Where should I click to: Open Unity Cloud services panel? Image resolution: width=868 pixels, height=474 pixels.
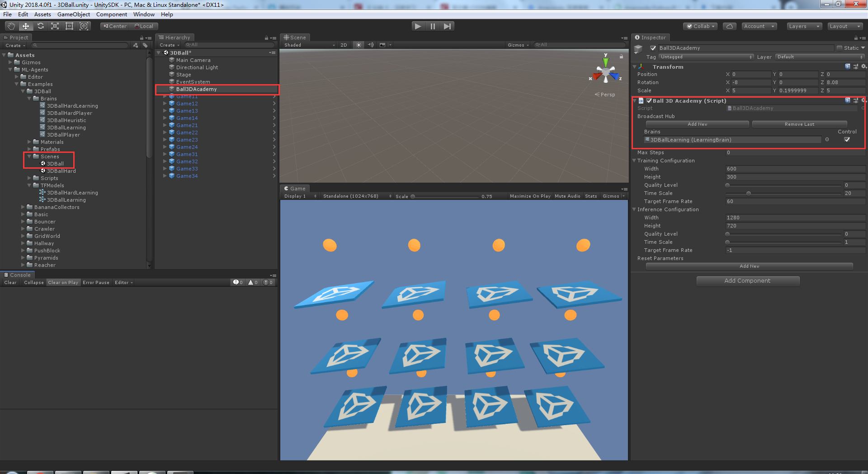tap(729, 26)
